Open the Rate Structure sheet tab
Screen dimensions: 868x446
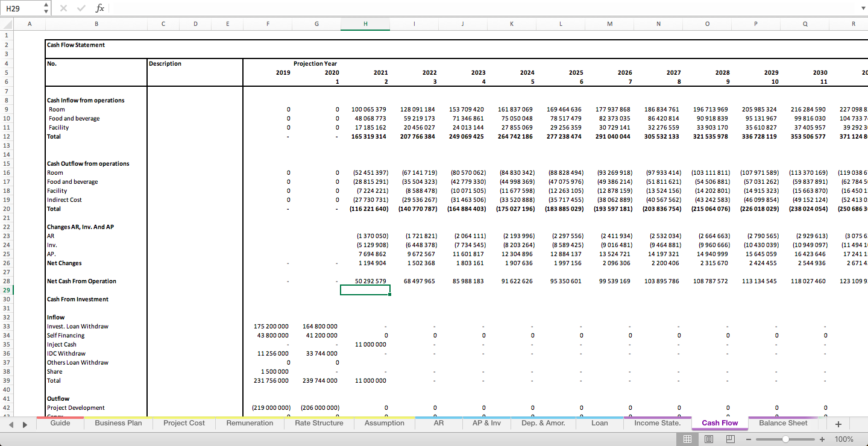(319, 423)
